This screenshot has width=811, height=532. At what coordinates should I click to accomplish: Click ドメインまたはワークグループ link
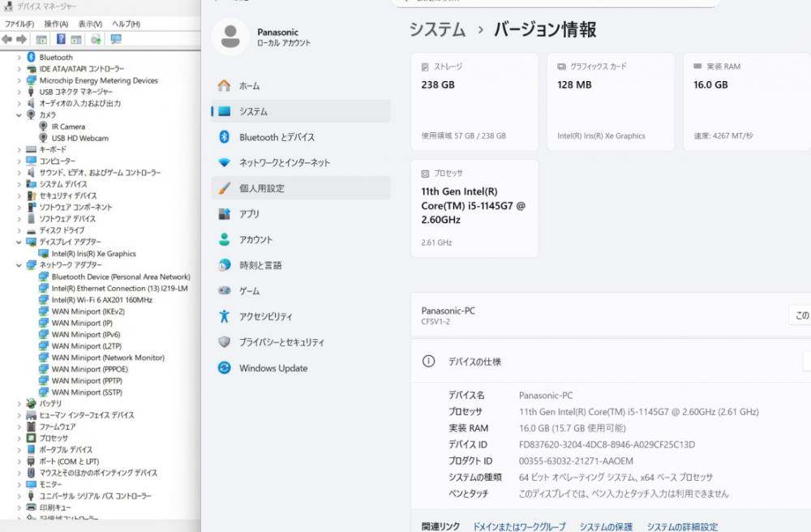click(x=519, y=527)
